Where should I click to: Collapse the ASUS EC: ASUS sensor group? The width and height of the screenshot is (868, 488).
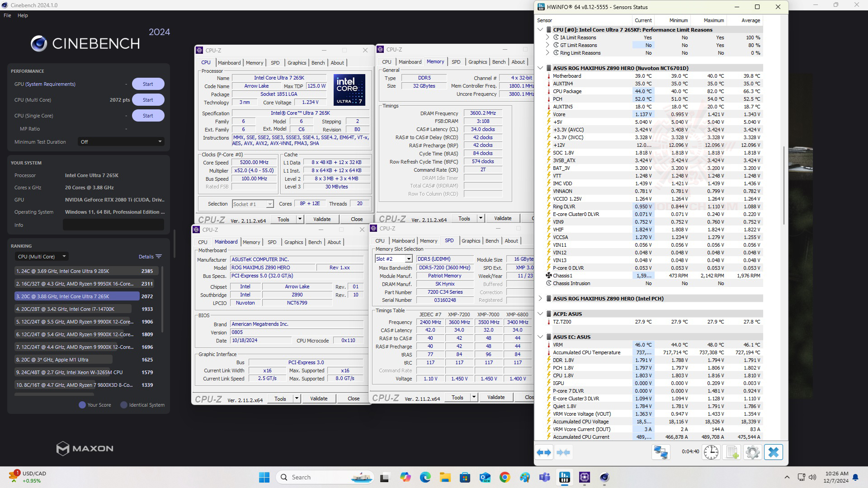coord(540,337)
